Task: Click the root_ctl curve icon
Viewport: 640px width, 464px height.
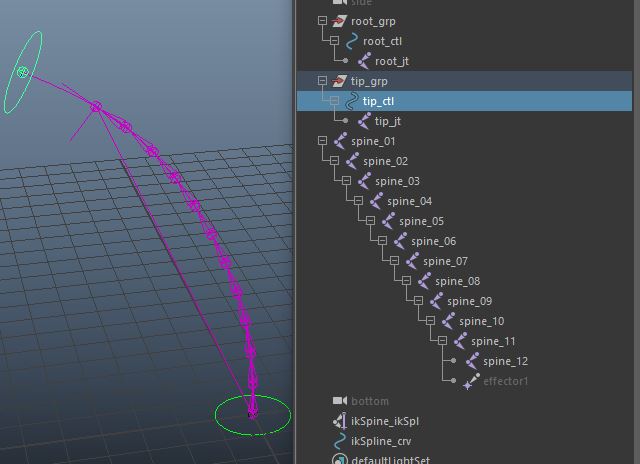Action: [x=351, y=41]
